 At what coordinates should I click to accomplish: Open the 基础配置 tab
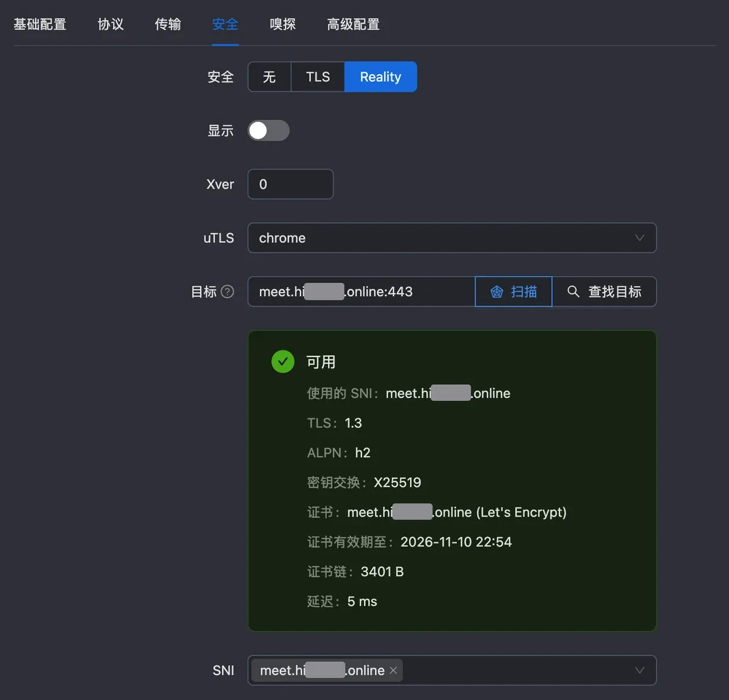coord(40,24)
